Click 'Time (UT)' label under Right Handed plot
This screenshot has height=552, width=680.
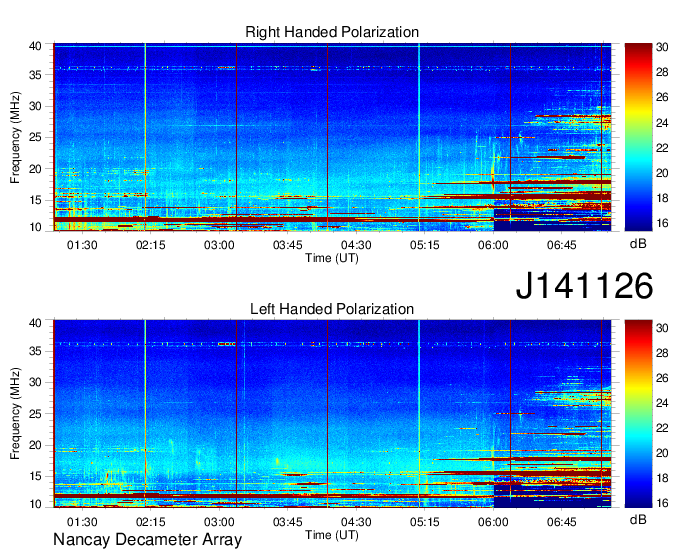point(332,258)
